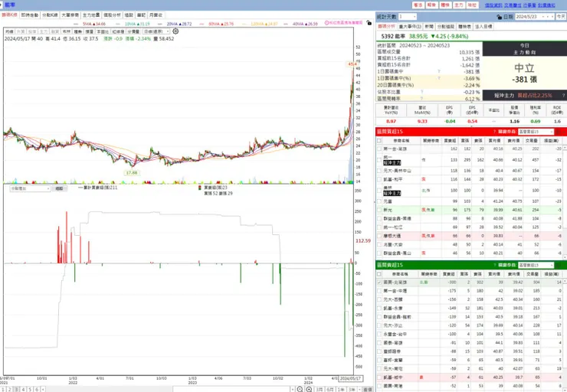Click the 交易量 column header in 賣超 table
The image size is (567, 392).
(532, 274)
